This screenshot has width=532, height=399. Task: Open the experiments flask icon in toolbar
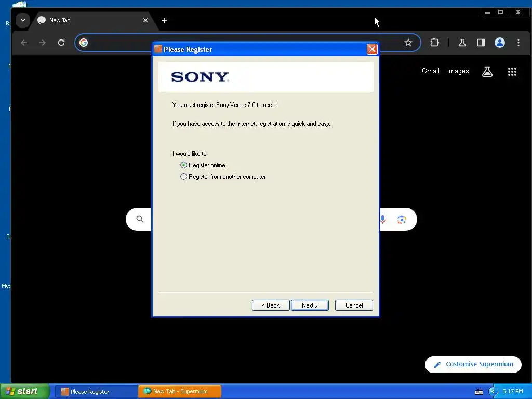pyautogui.click(x=462, y=43)
